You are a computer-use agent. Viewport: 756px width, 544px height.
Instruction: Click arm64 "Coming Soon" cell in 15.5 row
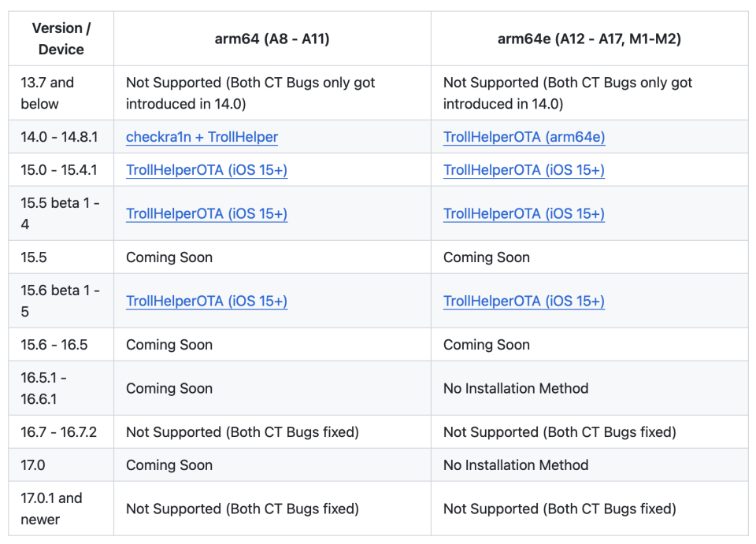pyautogui.click(x=169, y=257)
